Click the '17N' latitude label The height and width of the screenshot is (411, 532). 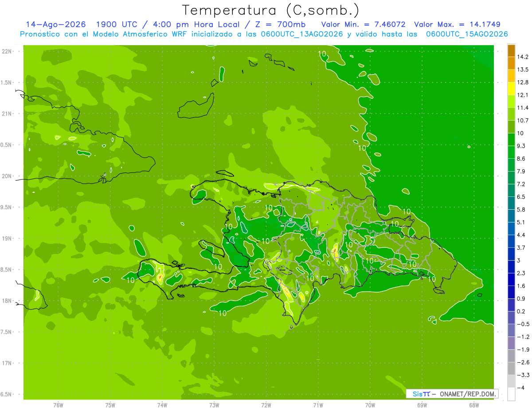(x=7, y=363)
